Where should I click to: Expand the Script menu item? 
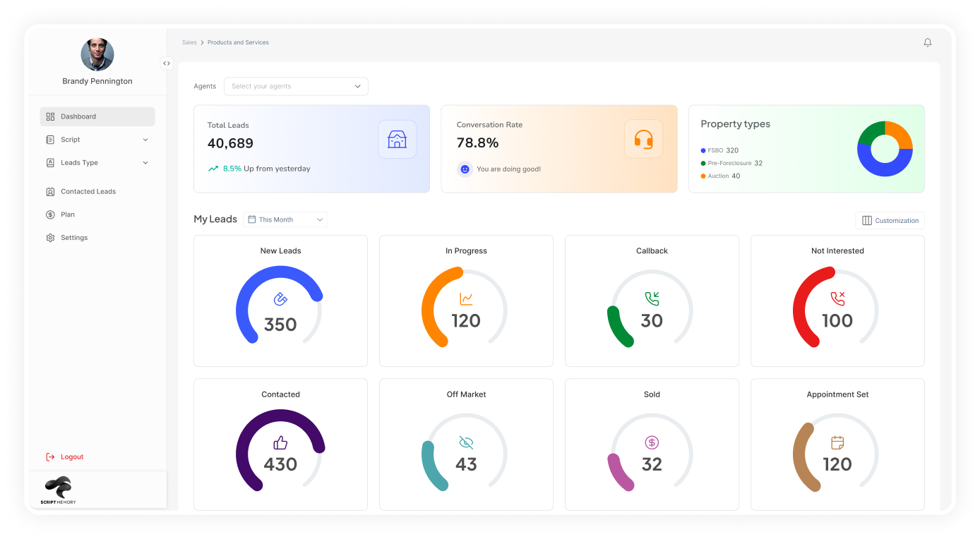[97, 140]
